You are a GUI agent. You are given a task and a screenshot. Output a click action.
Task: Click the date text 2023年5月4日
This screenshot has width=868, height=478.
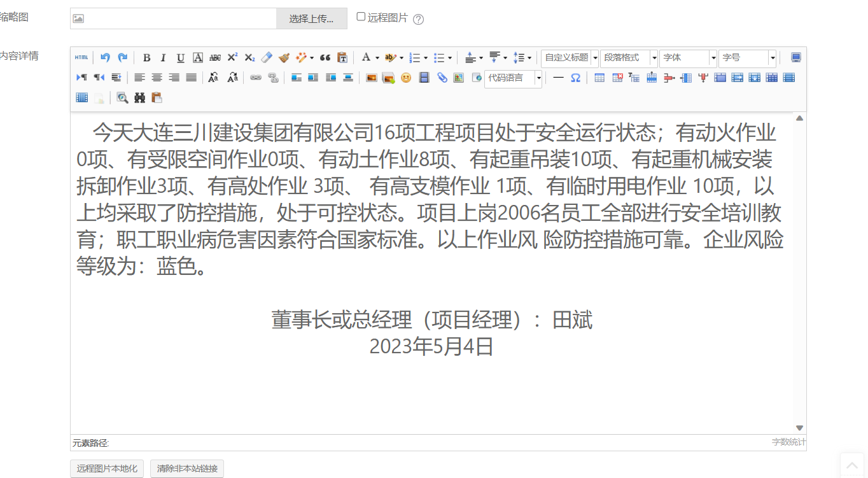coord(431,346)
